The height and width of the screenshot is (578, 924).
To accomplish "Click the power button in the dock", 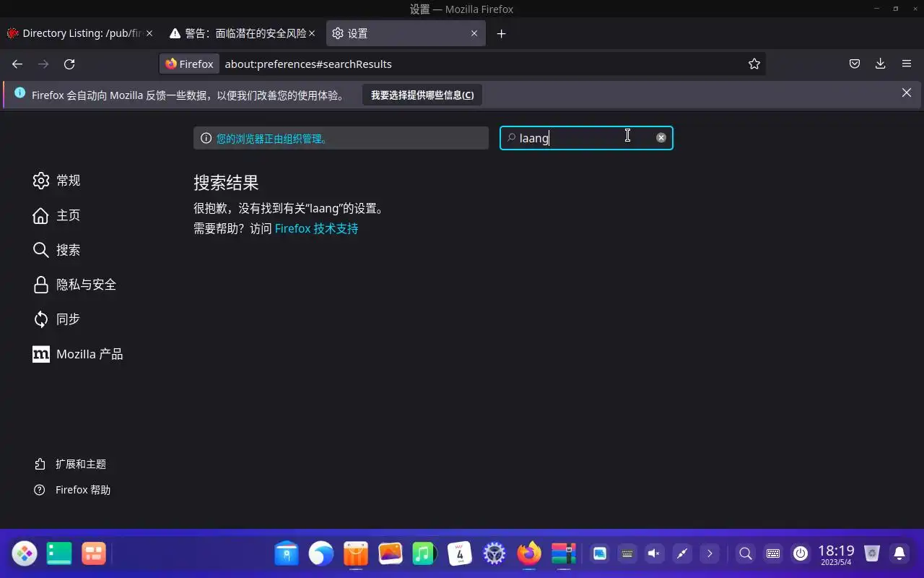I will (x=801, y=553).
